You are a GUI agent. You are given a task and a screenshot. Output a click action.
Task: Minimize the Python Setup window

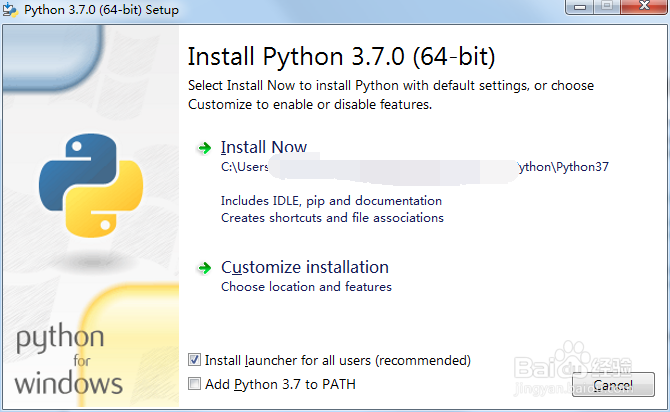[x=578, y=8]
